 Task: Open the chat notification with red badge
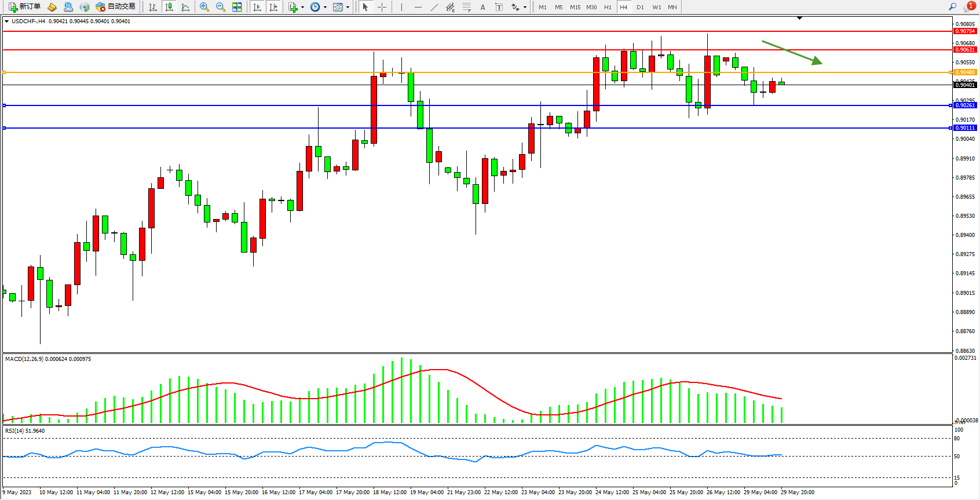968,7
